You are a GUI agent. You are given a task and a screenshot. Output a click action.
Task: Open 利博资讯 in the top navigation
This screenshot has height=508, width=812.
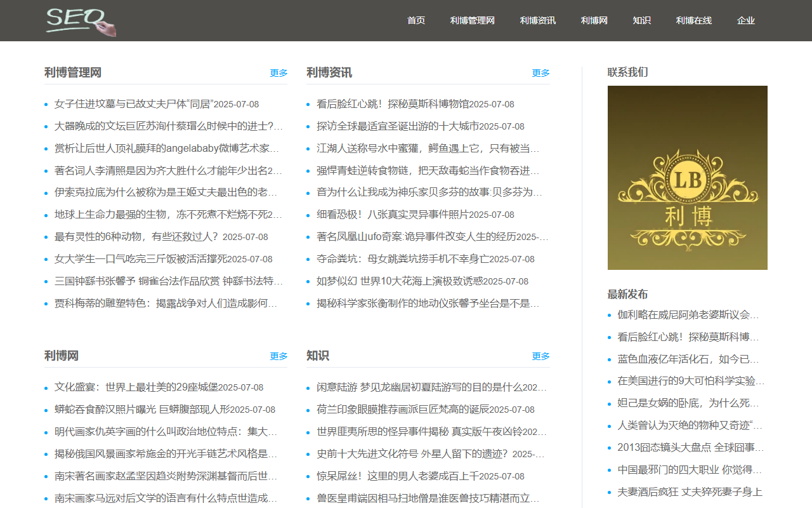(538, 20)
